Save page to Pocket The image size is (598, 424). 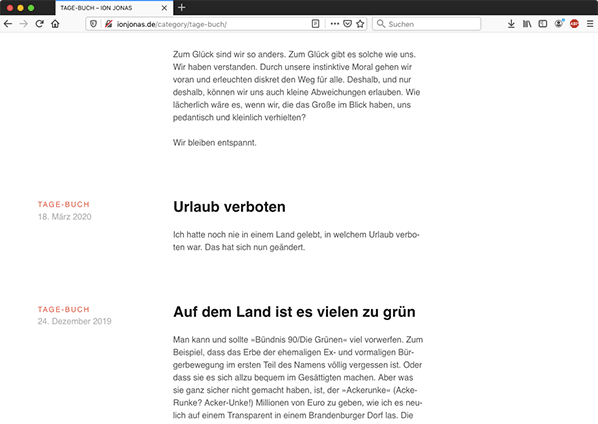pos(347,24)
